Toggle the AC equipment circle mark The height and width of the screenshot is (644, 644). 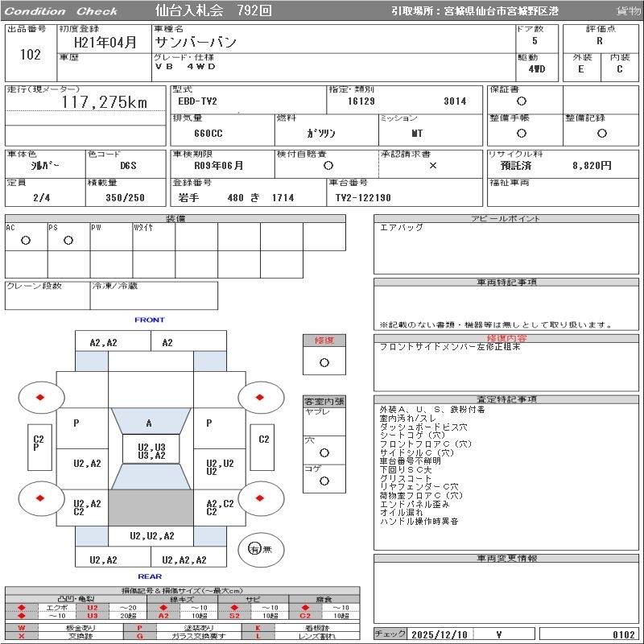[26, 240]
